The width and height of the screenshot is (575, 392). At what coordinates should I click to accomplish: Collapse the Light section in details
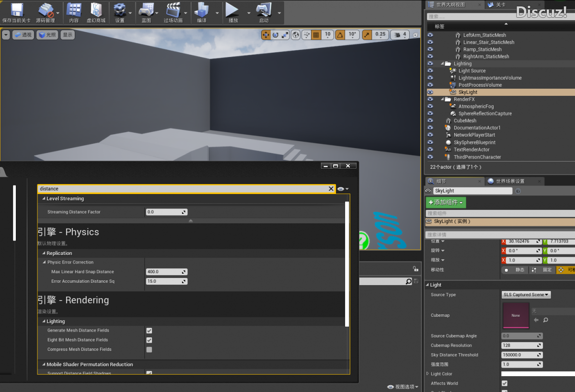pos(427,285)
